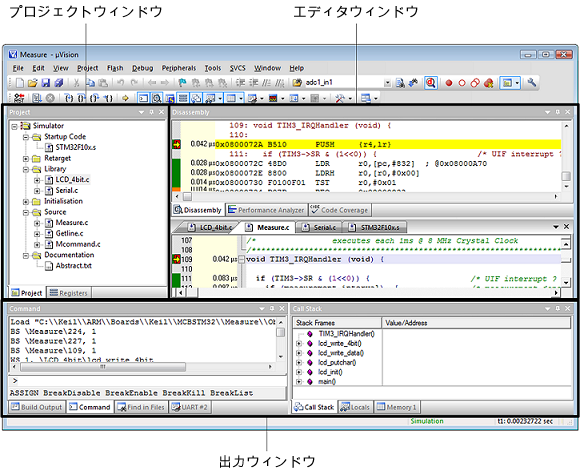Image resolution: width=580 pixels, height=471 pixels.
Task: Click the command prompt input line
Action: 148,381
